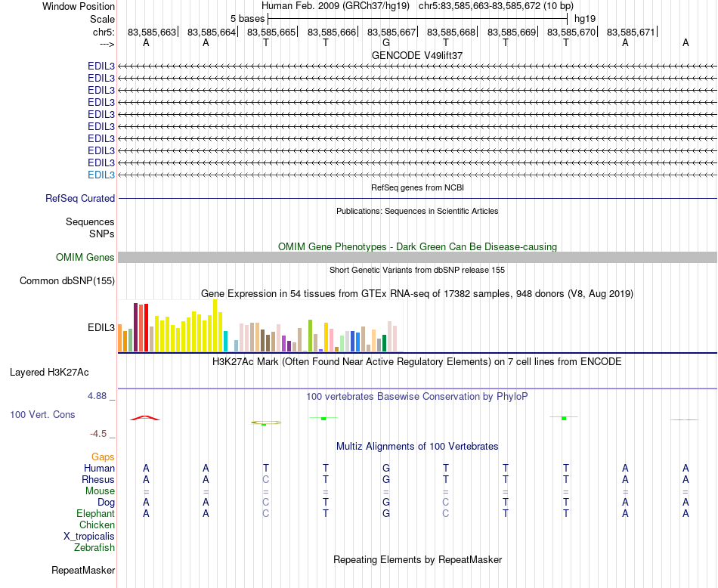Click the 100 Vert. Cons label
Viewport: 718px width, 588px height.
42,414
